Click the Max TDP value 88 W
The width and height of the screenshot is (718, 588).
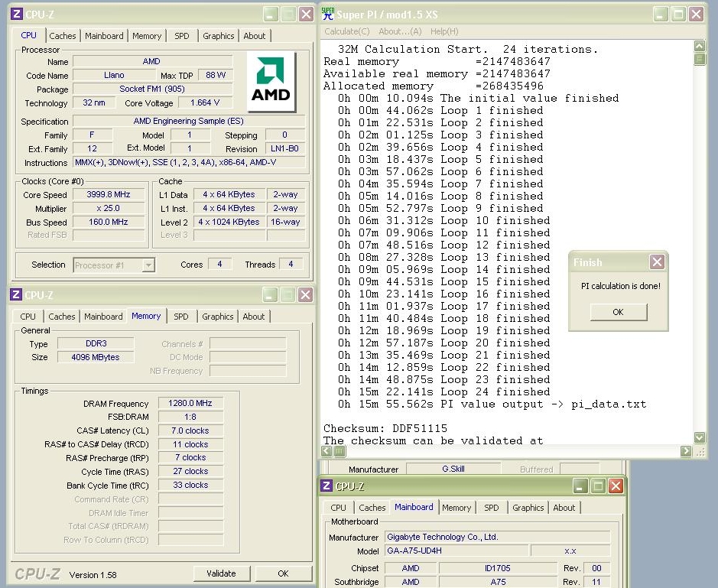tap(216, 75)
